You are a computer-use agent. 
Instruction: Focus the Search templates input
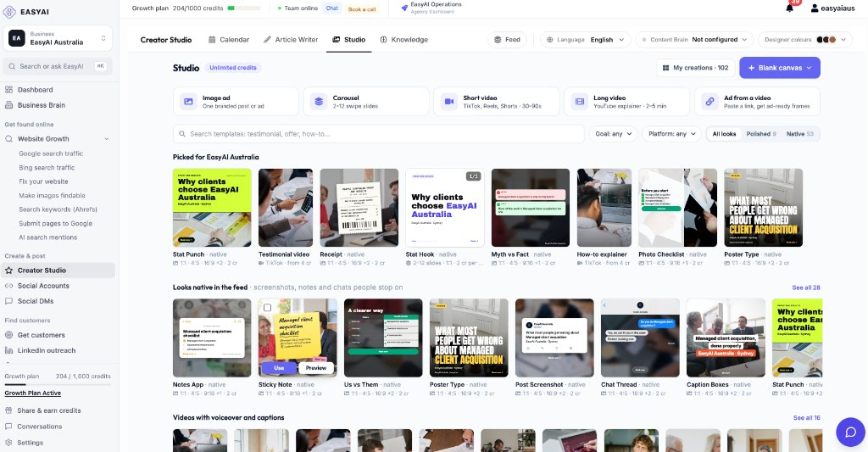[x=379, y=134]
